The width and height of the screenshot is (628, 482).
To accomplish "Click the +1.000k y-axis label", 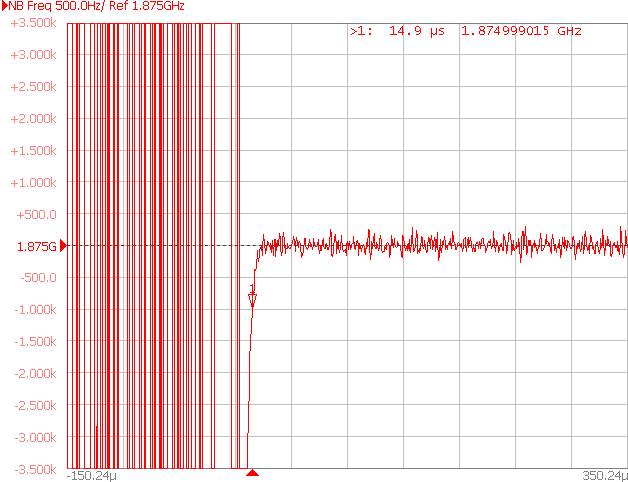I will (x=33, y=182).
